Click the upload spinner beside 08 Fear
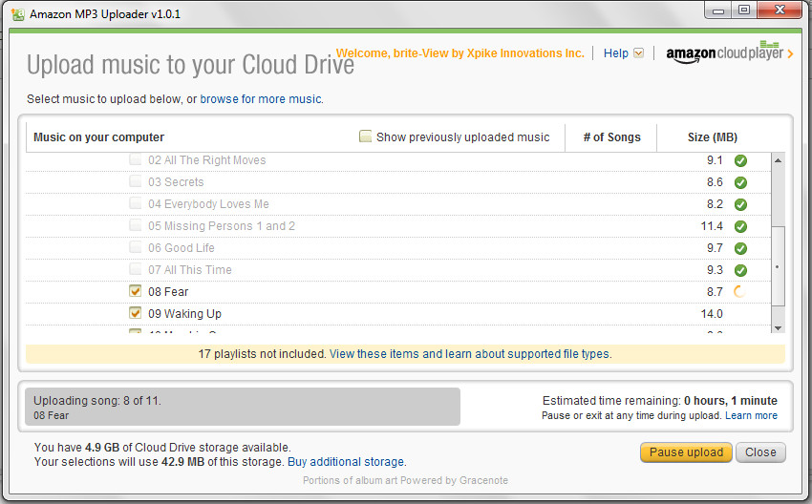The height and width of the screenshot is (504, 812). (x=739, y=292)
